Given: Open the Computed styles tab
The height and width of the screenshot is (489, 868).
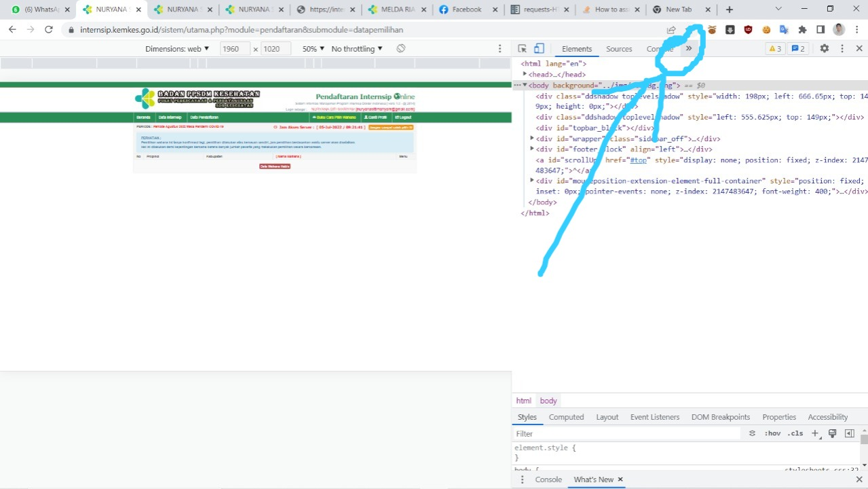Looking at the screenshot, I should (x=566, y=416).
